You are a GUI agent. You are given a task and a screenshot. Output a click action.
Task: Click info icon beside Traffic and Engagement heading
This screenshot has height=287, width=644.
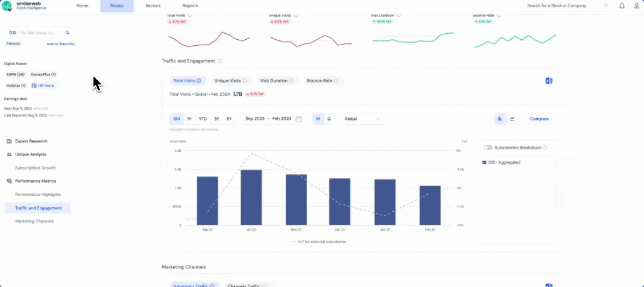[220, 61]
